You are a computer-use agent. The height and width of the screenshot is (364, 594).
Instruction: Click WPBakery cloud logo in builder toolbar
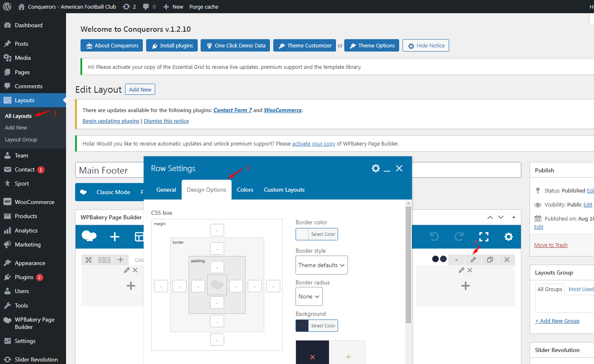[x=89, y=236]
